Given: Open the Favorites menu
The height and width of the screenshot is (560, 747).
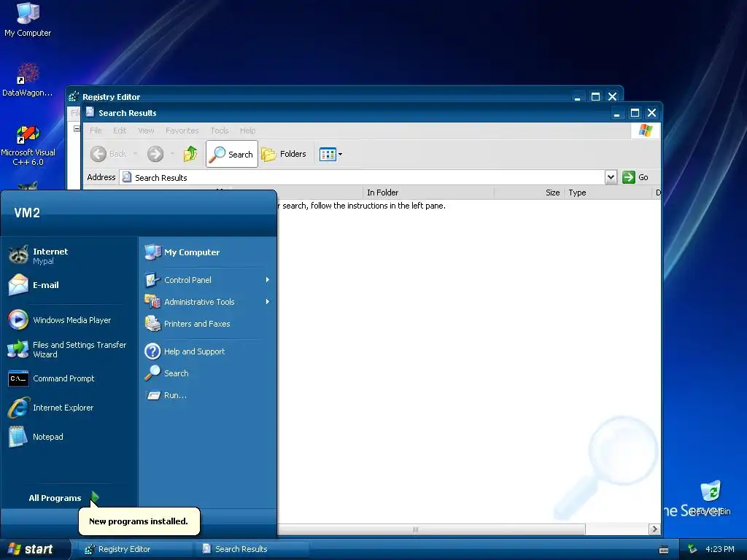Looking at the screenshot, I should coord(182,131).
